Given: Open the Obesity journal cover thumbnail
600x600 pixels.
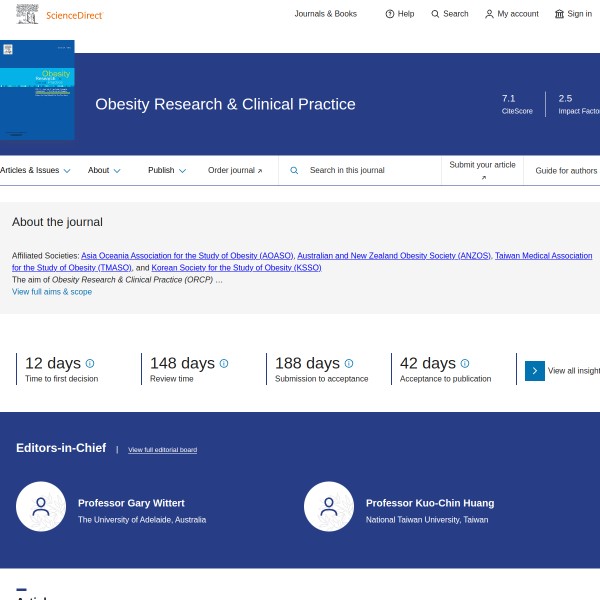Looking at the screenshot, I should pos(37,91).
